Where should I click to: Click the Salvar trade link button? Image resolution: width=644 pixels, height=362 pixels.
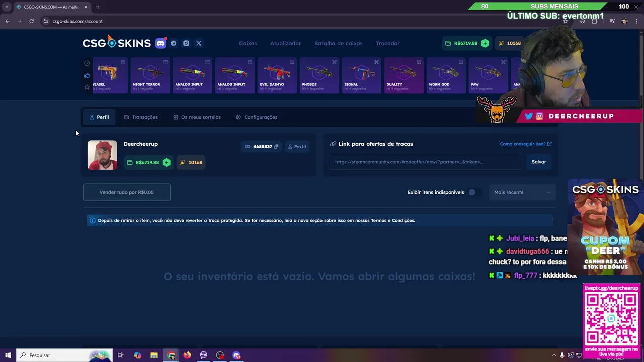coord(539,162)
